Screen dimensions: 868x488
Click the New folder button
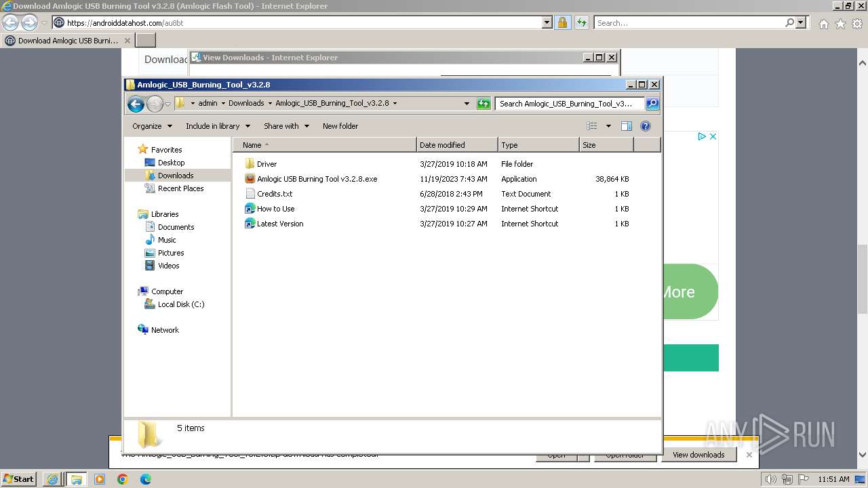[x=340, y=126]
